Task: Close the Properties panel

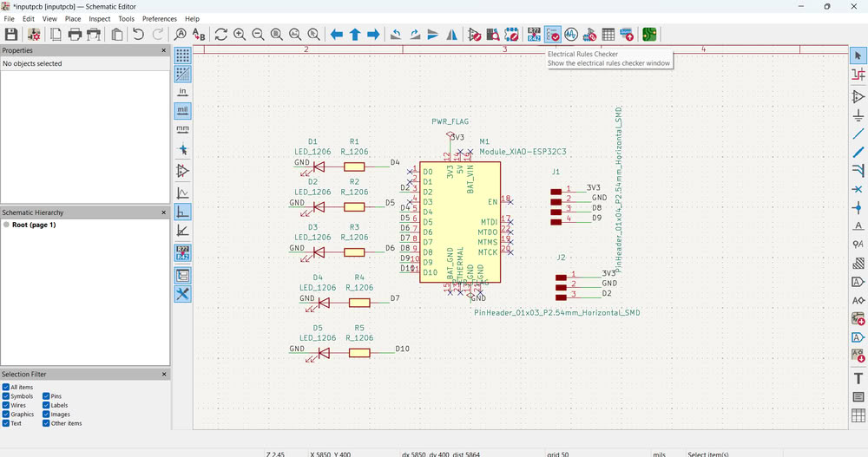Action: coord(163,50)
